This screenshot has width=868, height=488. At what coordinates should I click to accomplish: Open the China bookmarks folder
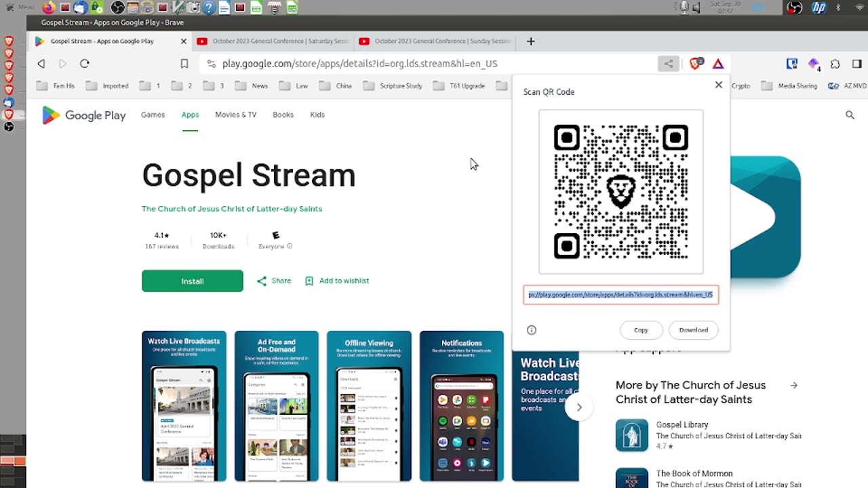[x=335, y=86]
